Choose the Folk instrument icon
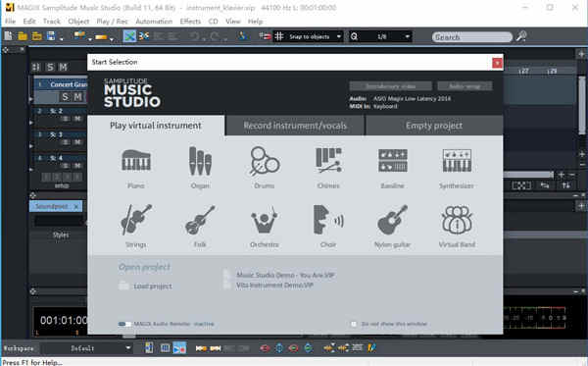Image resolution: width=588 pixels, height=366 pixels. (x=200, y=220)
